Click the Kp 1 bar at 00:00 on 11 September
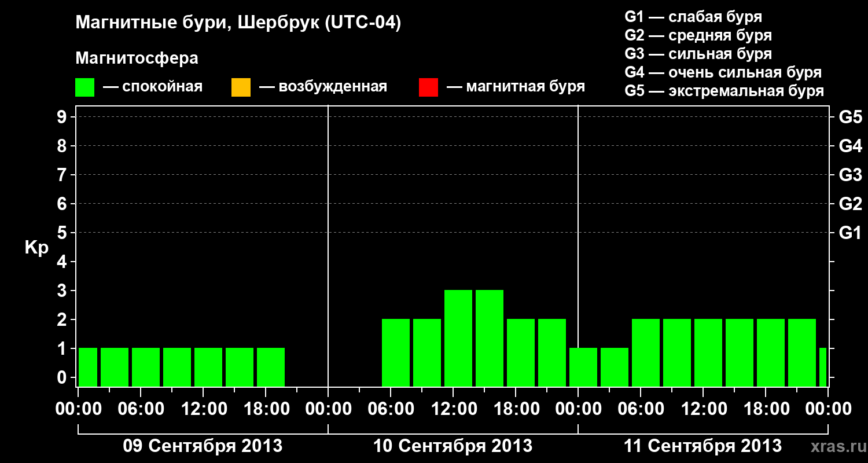868x463 pixels. (x=583, y=367)
